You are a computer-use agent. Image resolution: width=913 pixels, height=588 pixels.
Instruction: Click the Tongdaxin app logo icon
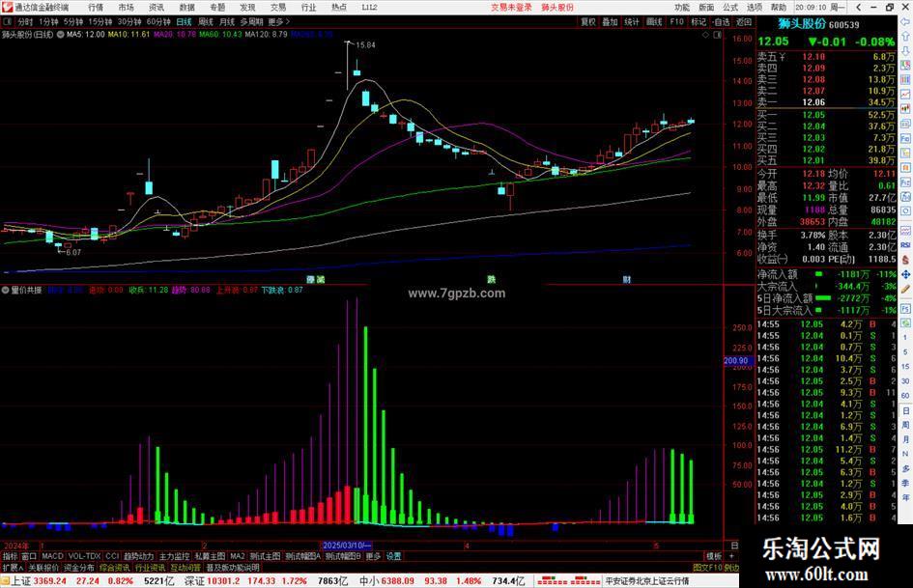coord(7,7)
